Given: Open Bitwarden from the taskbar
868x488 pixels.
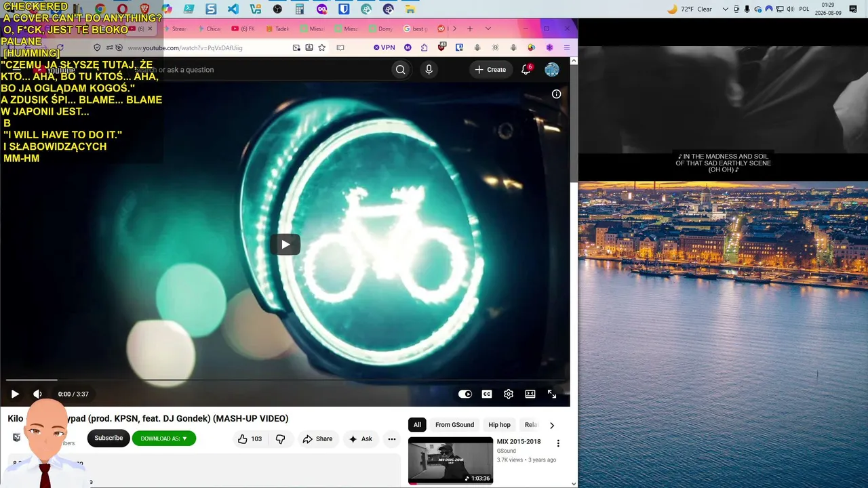Looking at the screenshot, I should (344, 9).
